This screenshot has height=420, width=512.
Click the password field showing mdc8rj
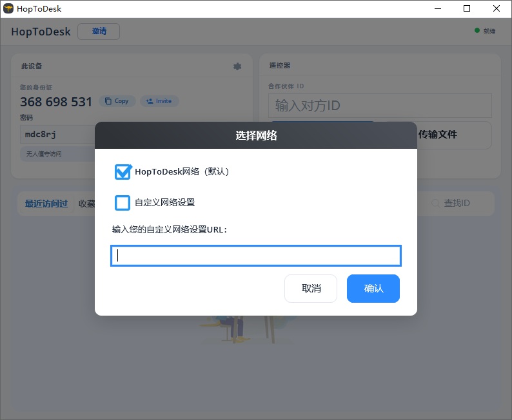[57, 135]
